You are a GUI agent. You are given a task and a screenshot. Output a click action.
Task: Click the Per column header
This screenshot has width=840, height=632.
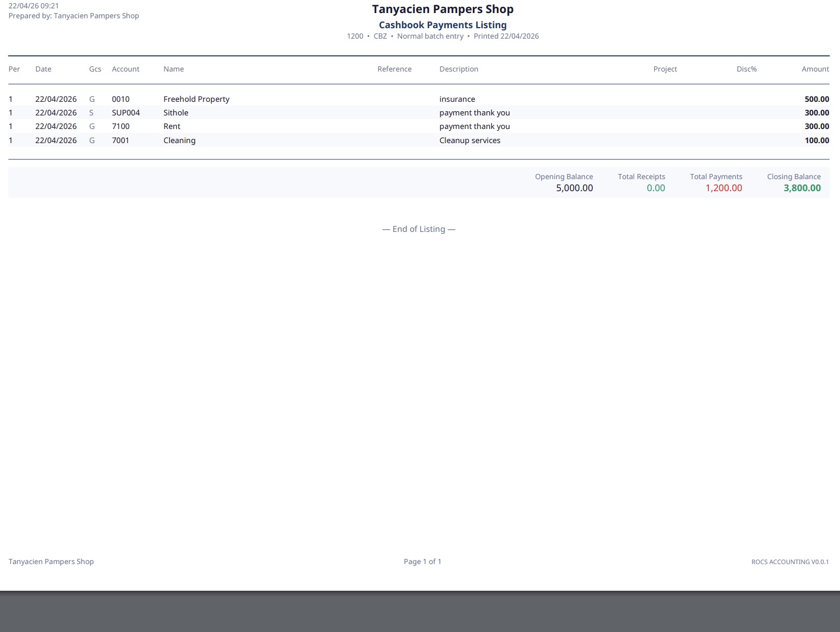[15, 69]
